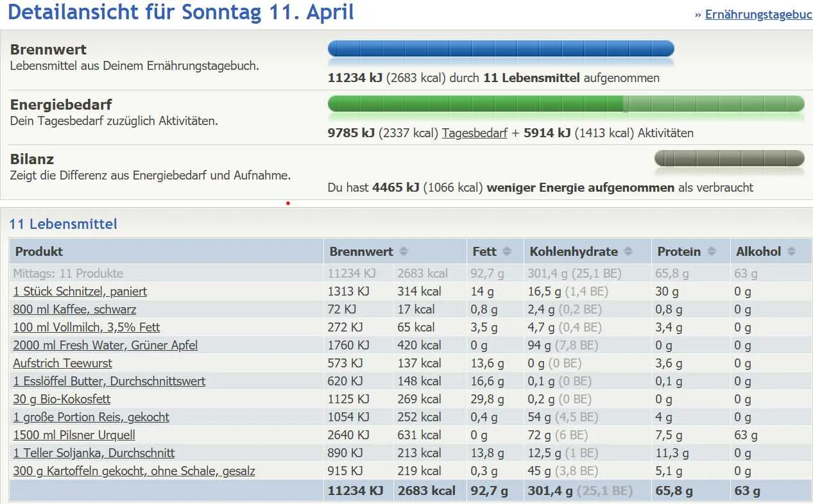813x504 pixels.
Task: Open 1500 ml Pilsner Urquell entry
Action: click(x=74, y=435)
